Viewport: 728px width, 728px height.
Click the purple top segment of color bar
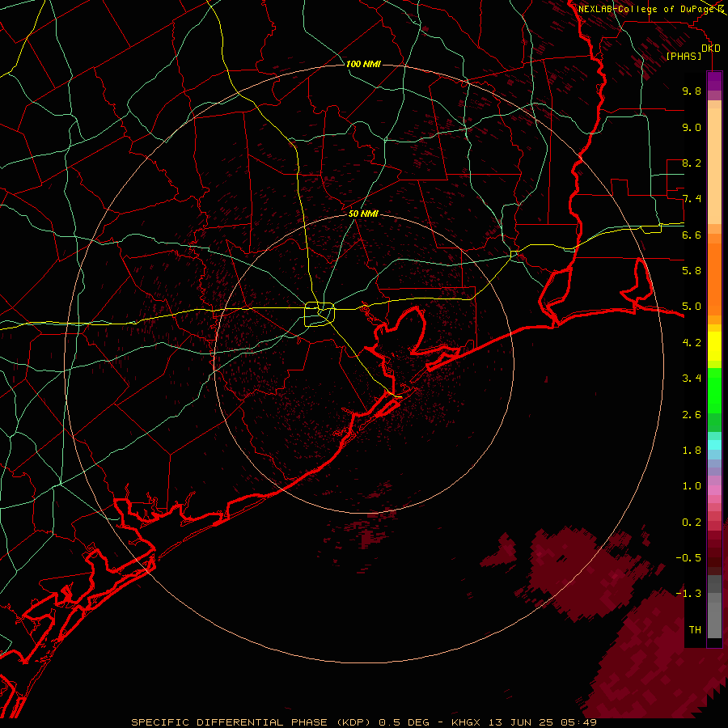tap(714, 81)
